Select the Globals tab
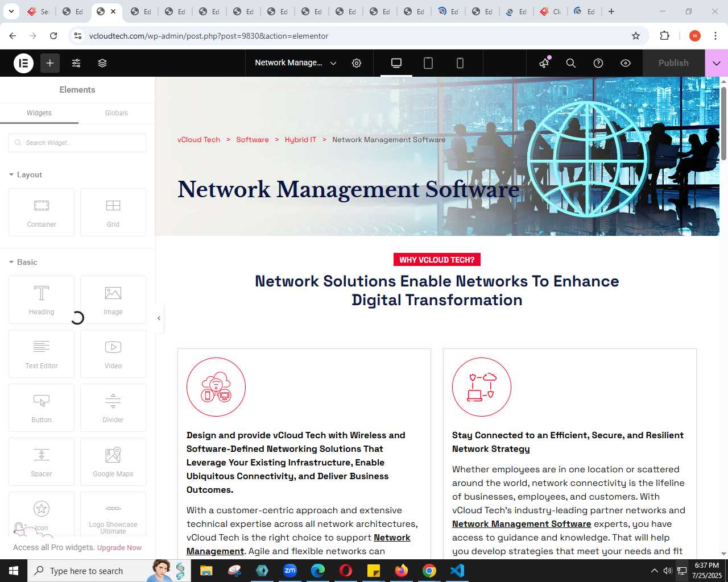The image size is (728, 582). click(x=117, y=113)
